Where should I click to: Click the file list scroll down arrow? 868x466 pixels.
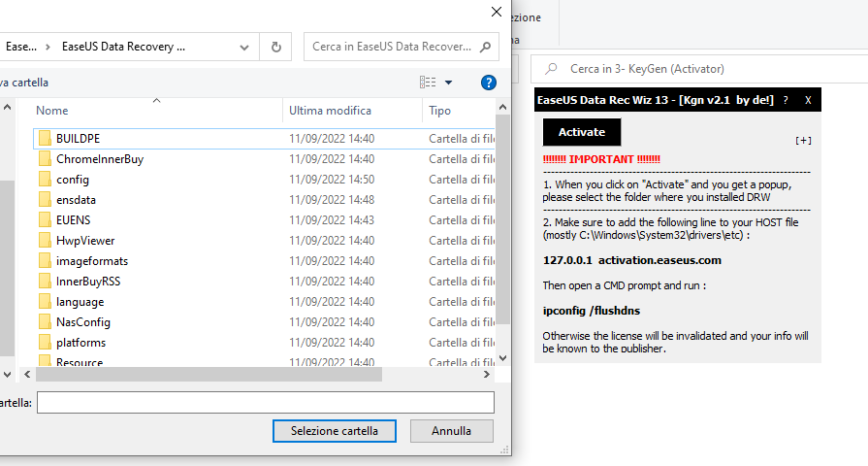coord(502,358)
